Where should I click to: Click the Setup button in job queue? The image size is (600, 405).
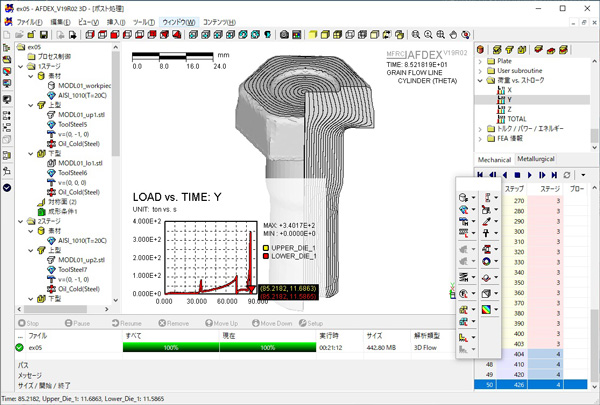[311, 323]
